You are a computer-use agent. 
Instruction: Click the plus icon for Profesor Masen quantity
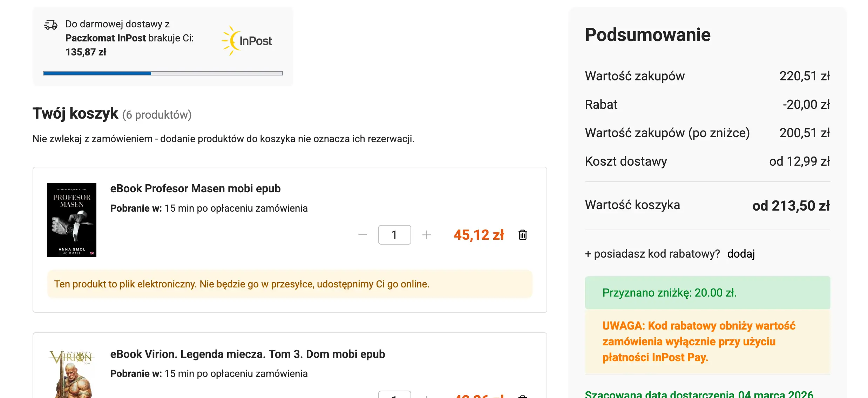pos(427,235)
